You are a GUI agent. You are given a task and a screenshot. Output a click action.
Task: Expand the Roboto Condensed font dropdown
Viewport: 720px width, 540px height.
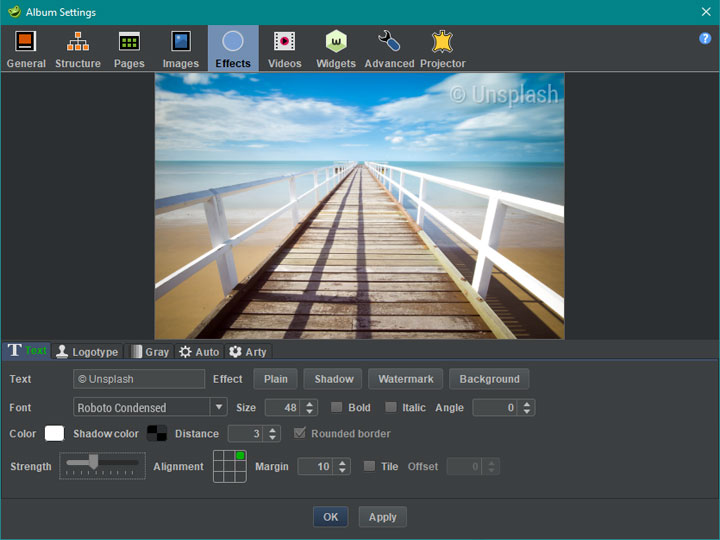[x=218, y=407]
